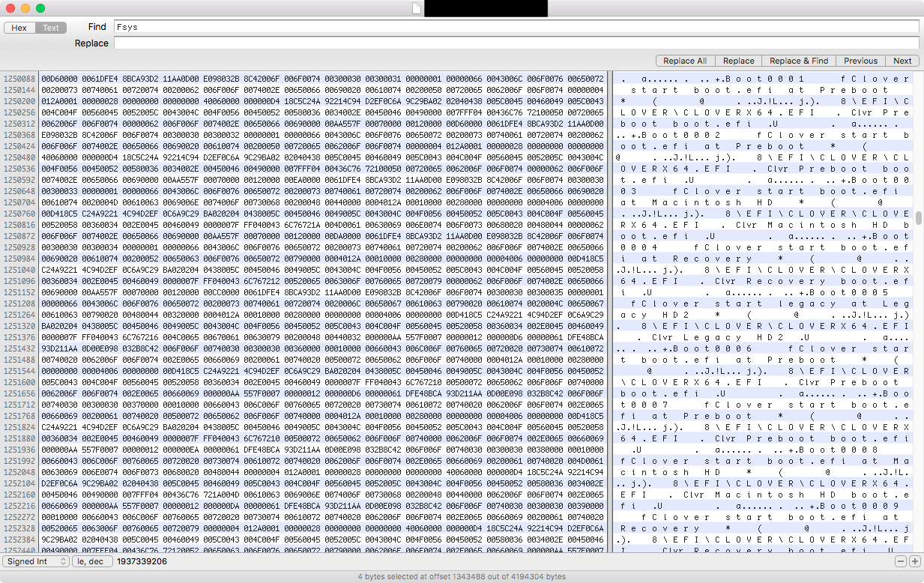924x583 pixels.
Task: Click line offset 1252048
Action: pos(19,472)
